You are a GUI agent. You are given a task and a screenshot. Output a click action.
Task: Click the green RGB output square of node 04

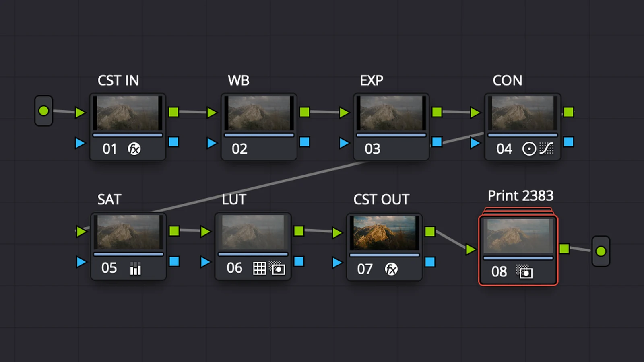[x=569, y=112]
